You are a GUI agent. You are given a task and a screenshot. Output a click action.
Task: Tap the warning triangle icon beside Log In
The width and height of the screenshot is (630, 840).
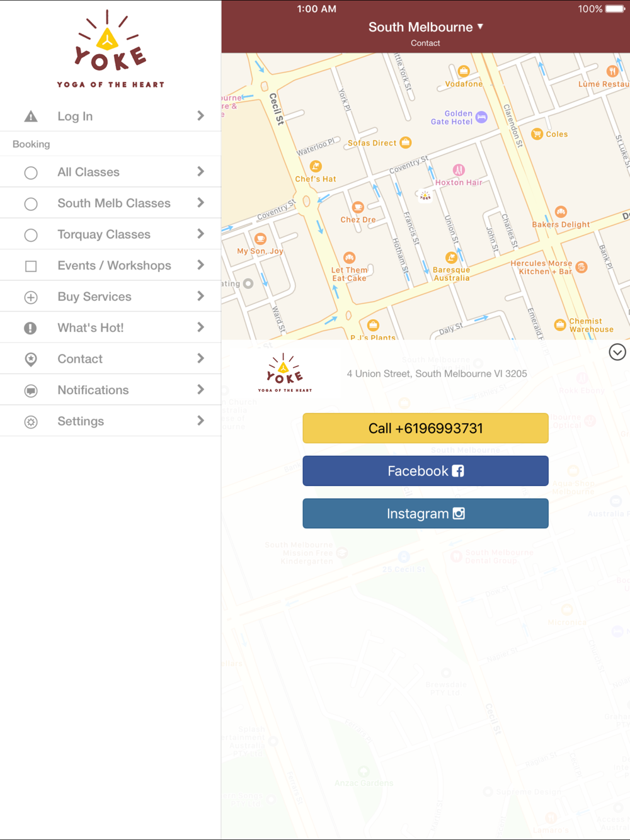[x=31, y=116]
